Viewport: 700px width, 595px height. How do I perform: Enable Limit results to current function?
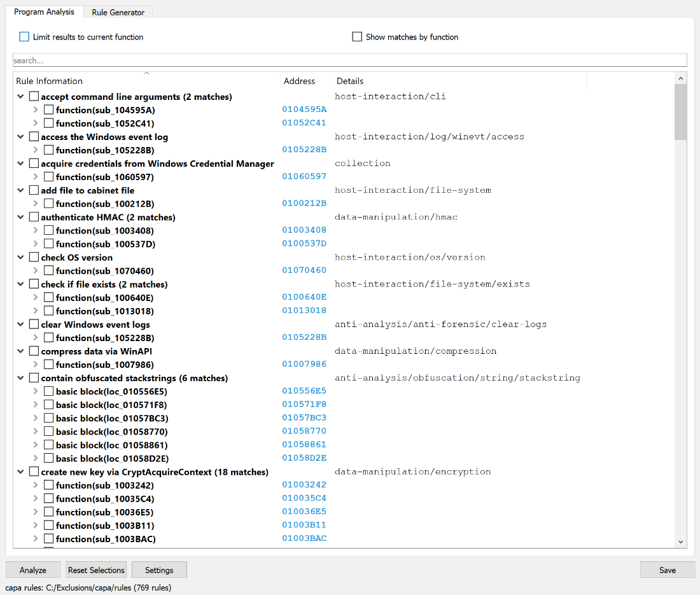[24, 36]
